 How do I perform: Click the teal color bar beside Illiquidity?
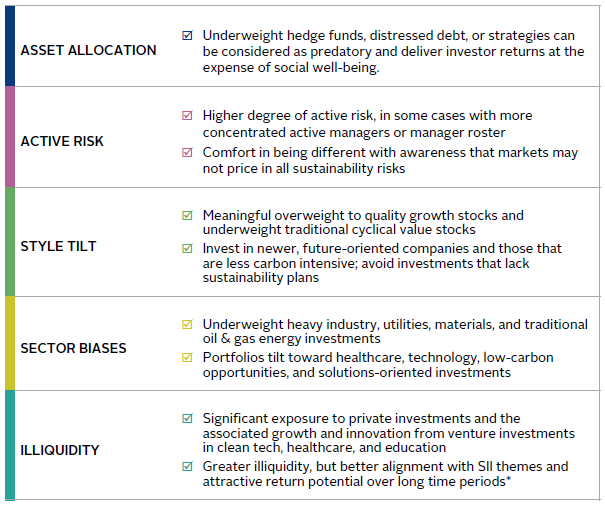tap(10, 445)
